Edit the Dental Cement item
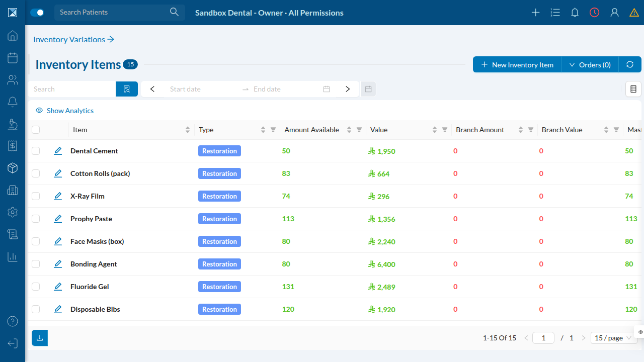The height and width of the screenshot is (362, 644). pyautogui.click(x=58, y=151)
